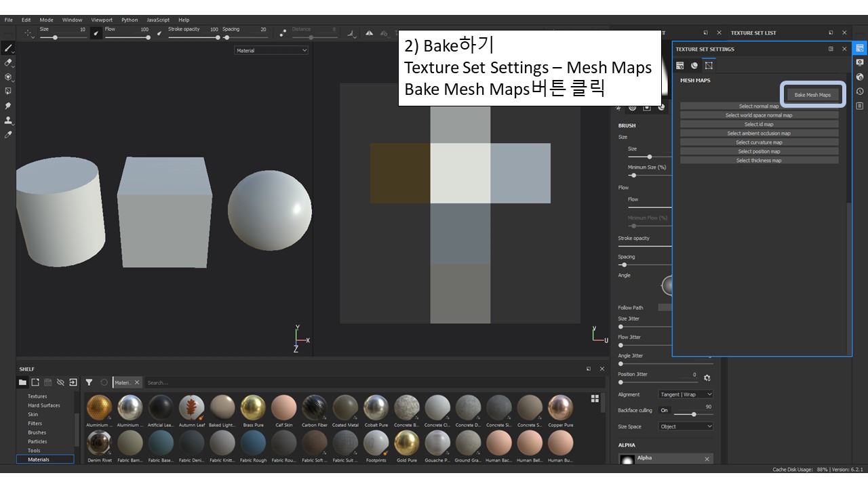Click Select ambient occlusion map
Image resolution: width=868 pixels, height=488 pixels.
coord(759,134)
